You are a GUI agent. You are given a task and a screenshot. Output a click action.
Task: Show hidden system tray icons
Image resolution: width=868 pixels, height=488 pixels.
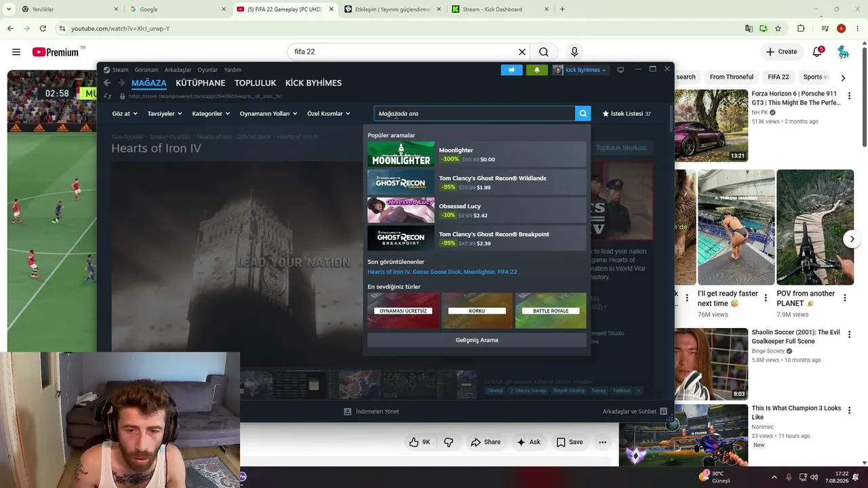click(x=773, y=477)
